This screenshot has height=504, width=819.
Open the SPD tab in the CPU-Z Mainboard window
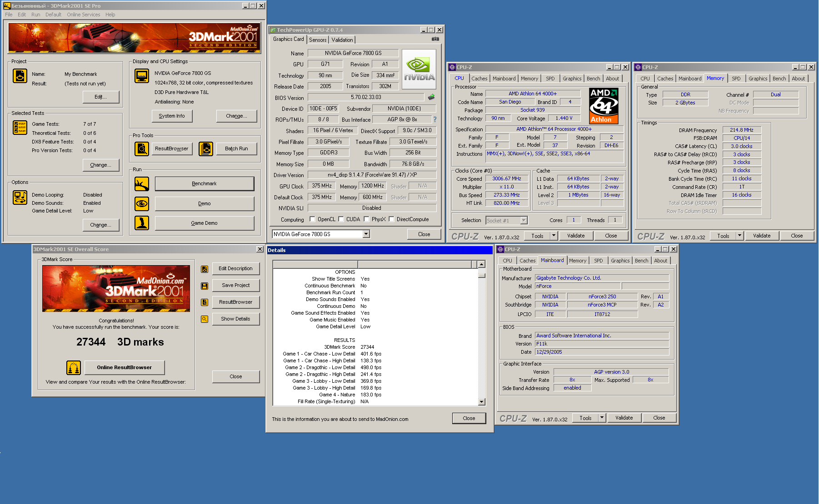tap(599, 261)
